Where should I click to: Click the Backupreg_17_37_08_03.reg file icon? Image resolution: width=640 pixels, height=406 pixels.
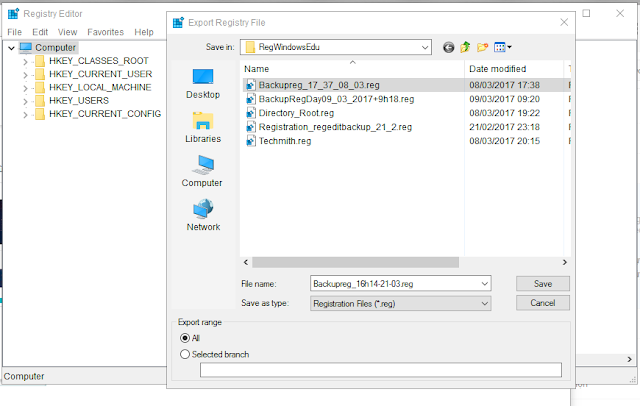coord(251,85)
